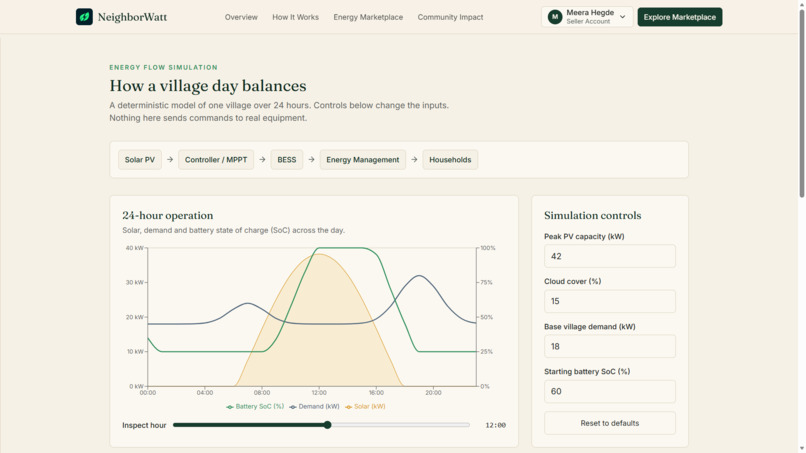Toggle Solar (kW) legend series

(x=365, y=406)
